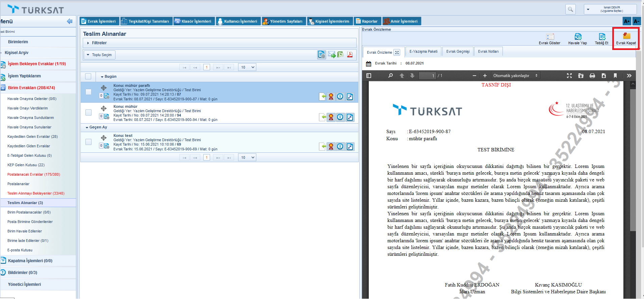Image resolution: width=644 pixels, height=299 pixels.
Task: Click the Havale Yap icon
Action: click(578, 36)
